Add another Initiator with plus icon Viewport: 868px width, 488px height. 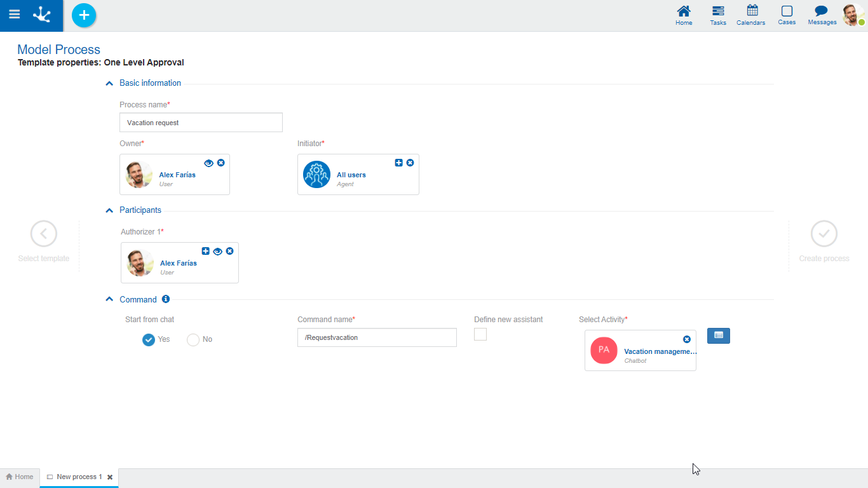point(399,163)
